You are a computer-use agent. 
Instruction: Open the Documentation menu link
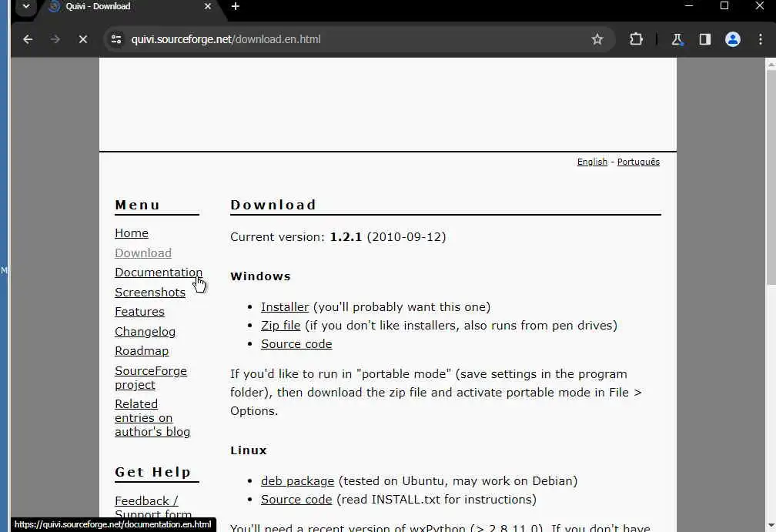159,273
